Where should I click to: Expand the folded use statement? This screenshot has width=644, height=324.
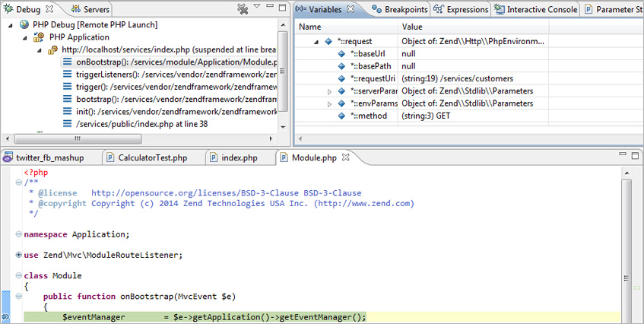[18, 255]
